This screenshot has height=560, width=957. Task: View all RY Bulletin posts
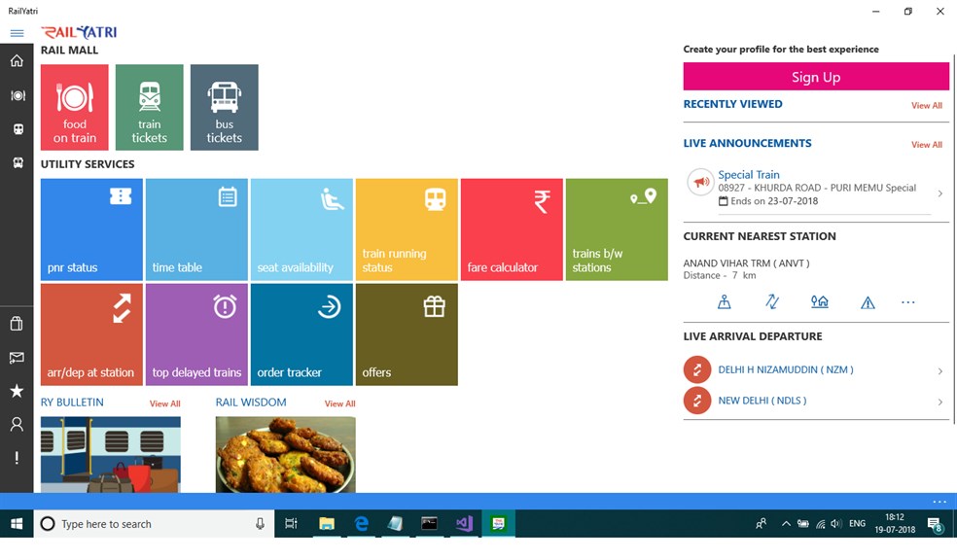pos(164,403)
